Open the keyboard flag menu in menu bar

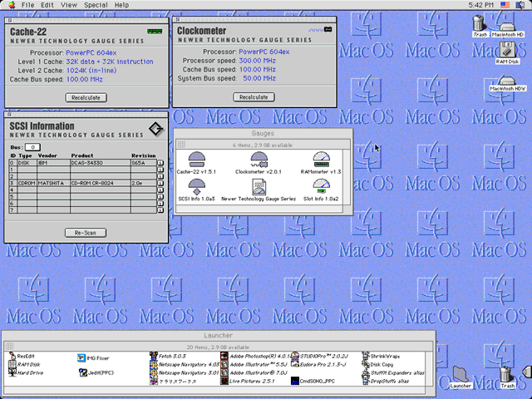click(505, 5)
